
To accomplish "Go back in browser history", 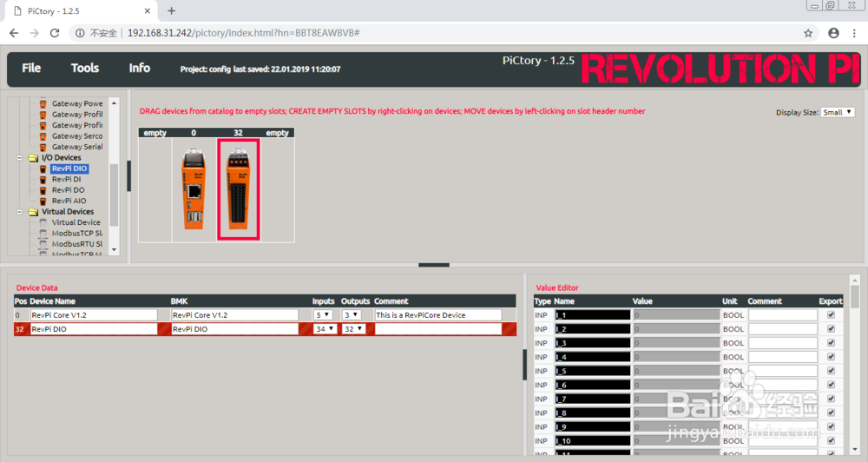I will point(15,33).
